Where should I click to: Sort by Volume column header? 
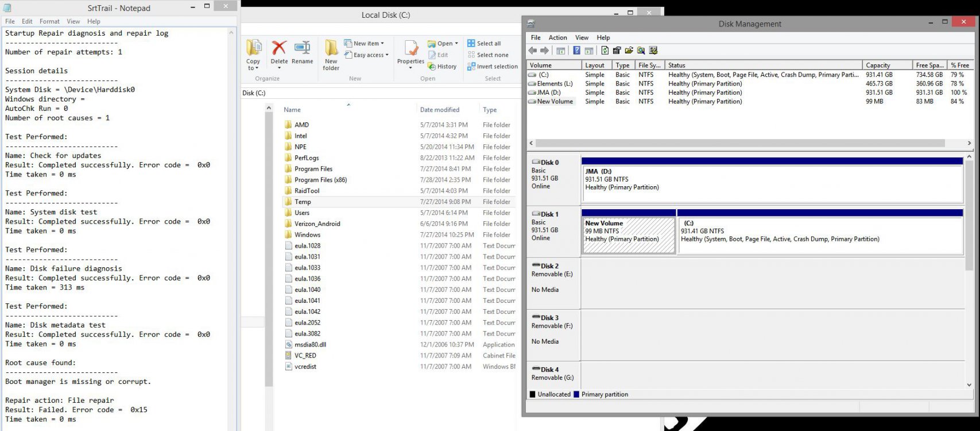tap(554, 66)
